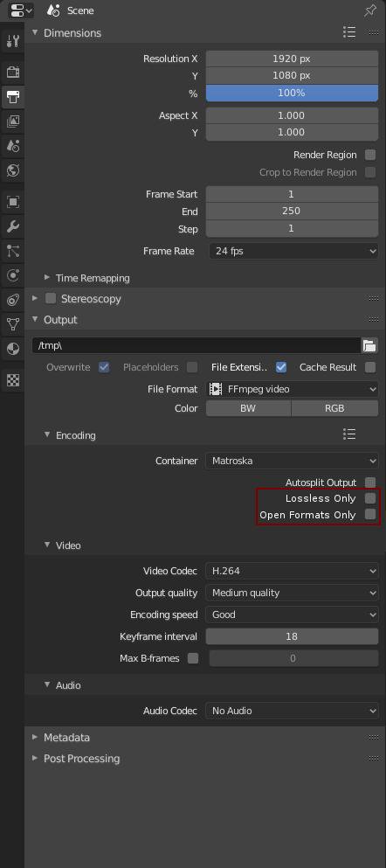Open Encoding presets list menu
386x868 pixels.
point(349,434)
